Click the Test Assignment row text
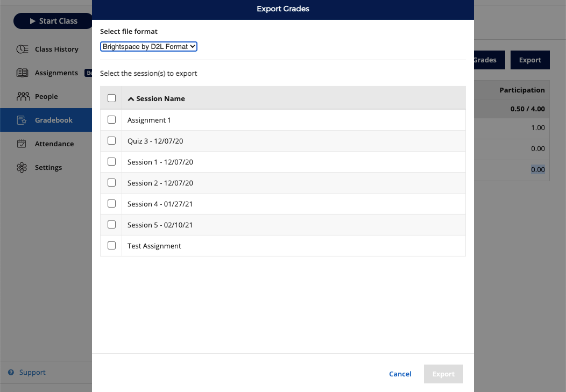This screenshot has width=566, height=392. (x=154, y=246)
